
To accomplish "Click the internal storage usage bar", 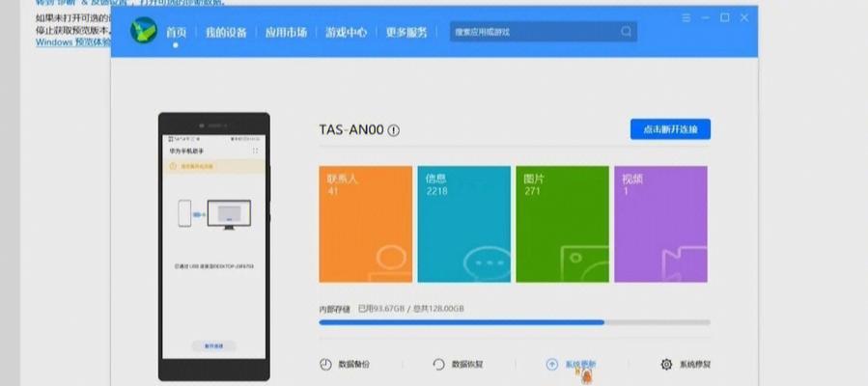I will pyautogui.click(x=515, y=322).
